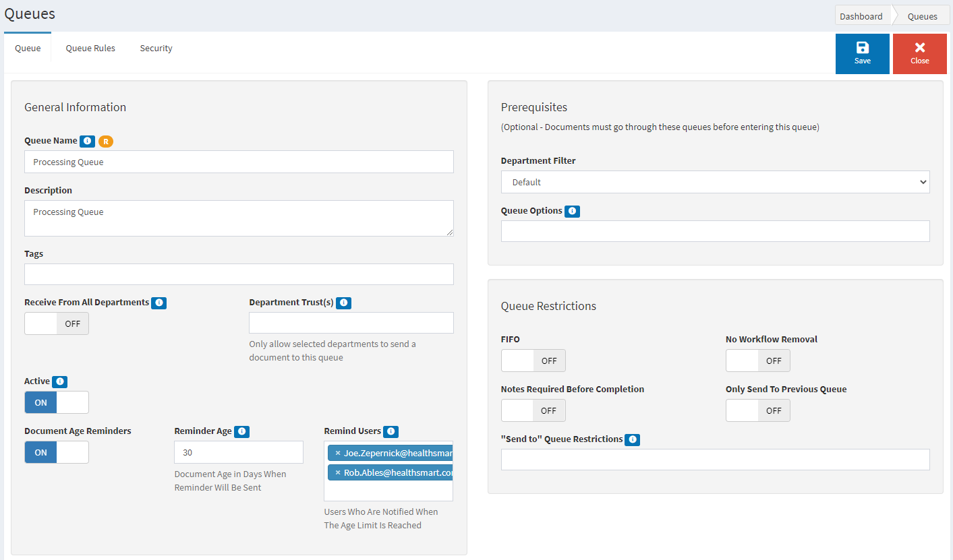Open the Receive From All Departments info tooltip
This screenshot has width=953, height=560.
158,303
